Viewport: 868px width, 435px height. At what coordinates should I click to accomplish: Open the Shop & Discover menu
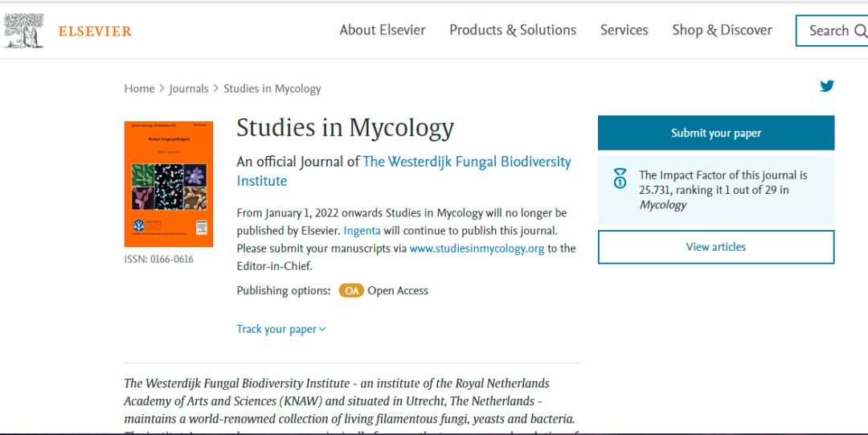tap(722, 30)
